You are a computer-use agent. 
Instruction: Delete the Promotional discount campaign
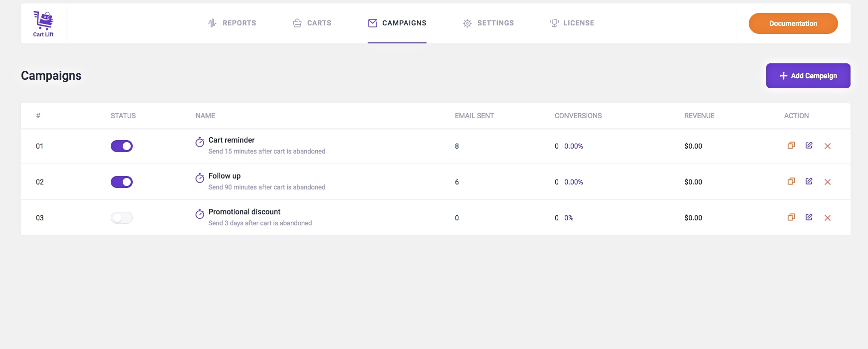click(x=828, y=218)
